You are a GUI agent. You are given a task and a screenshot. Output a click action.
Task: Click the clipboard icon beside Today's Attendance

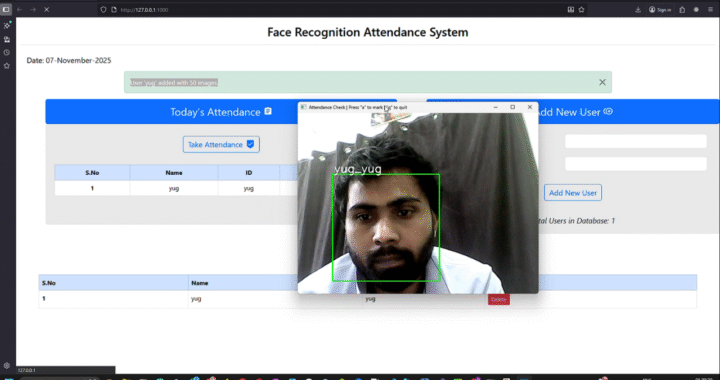pyautogui.click(x=268, y=111)
